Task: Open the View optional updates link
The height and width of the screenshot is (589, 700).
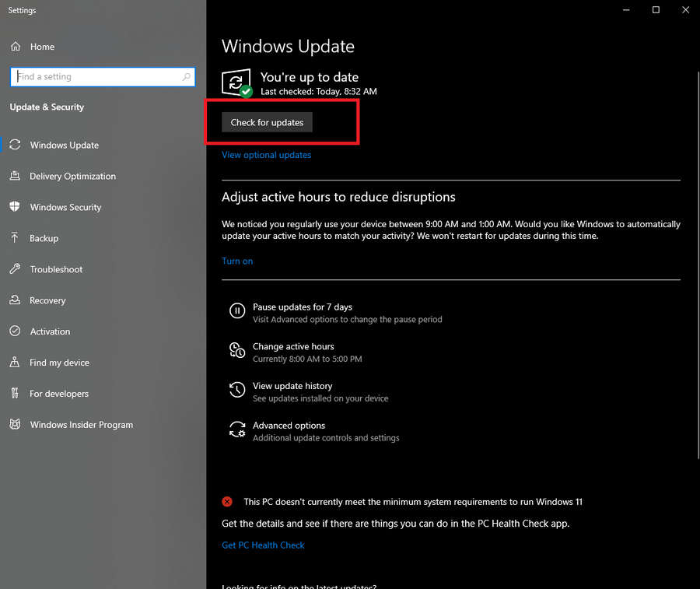Action: coord(267,155)
